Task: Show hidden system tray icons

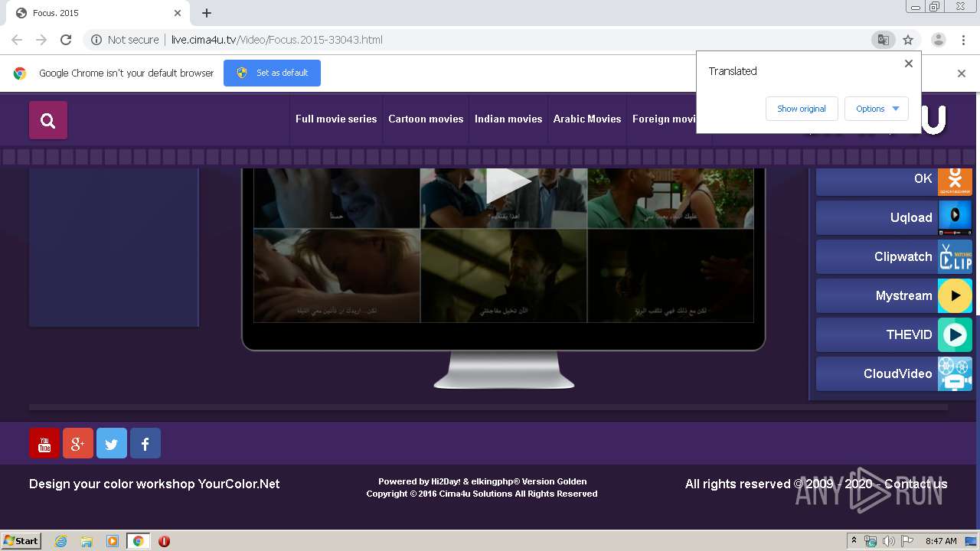Action: [854, 541]
